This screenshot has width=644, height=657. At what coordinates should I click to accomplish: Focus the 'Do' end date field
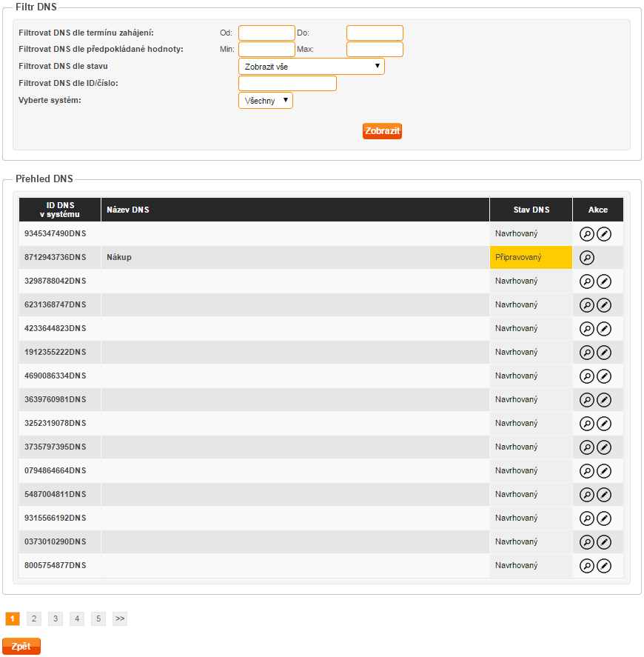pyautogui.click(x=375, y=33)
